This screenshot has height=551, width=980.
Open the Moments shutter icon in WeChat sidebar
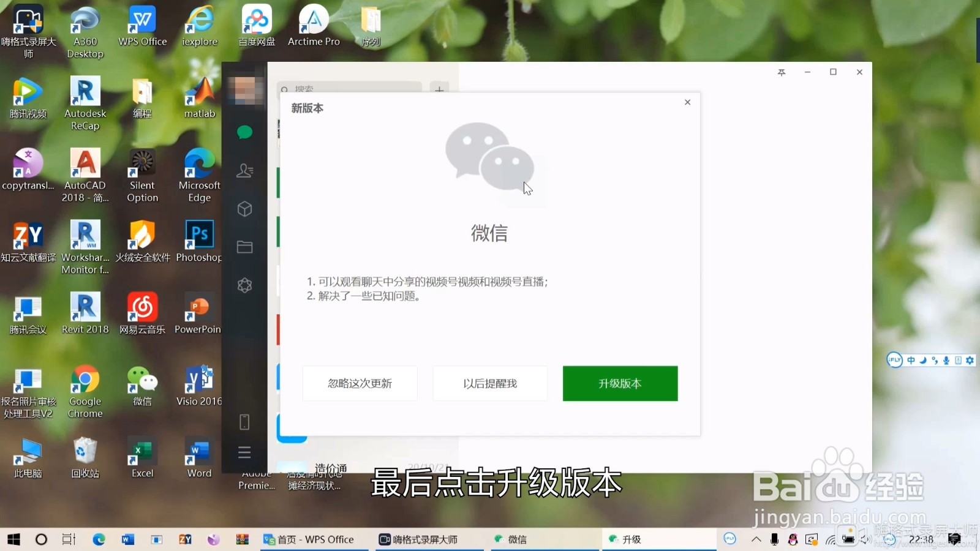pos(244,285)
